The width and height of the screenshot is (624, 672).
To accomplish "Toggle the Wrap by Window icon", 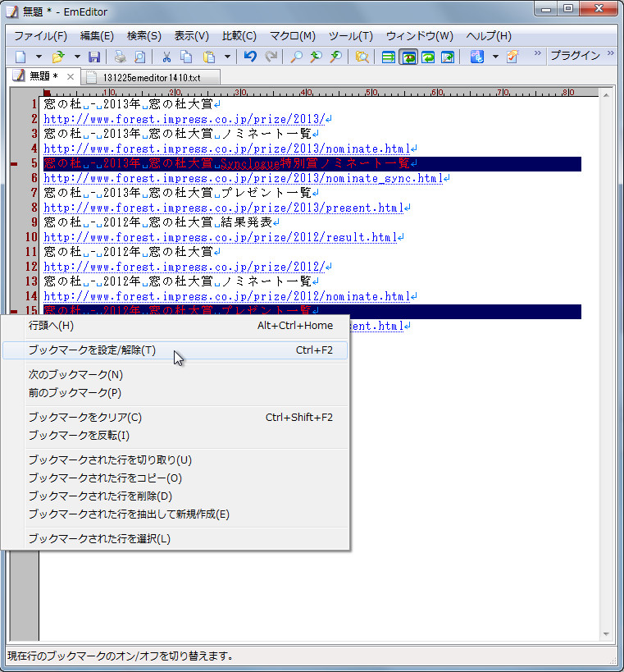I will click(x=428, y=57).
